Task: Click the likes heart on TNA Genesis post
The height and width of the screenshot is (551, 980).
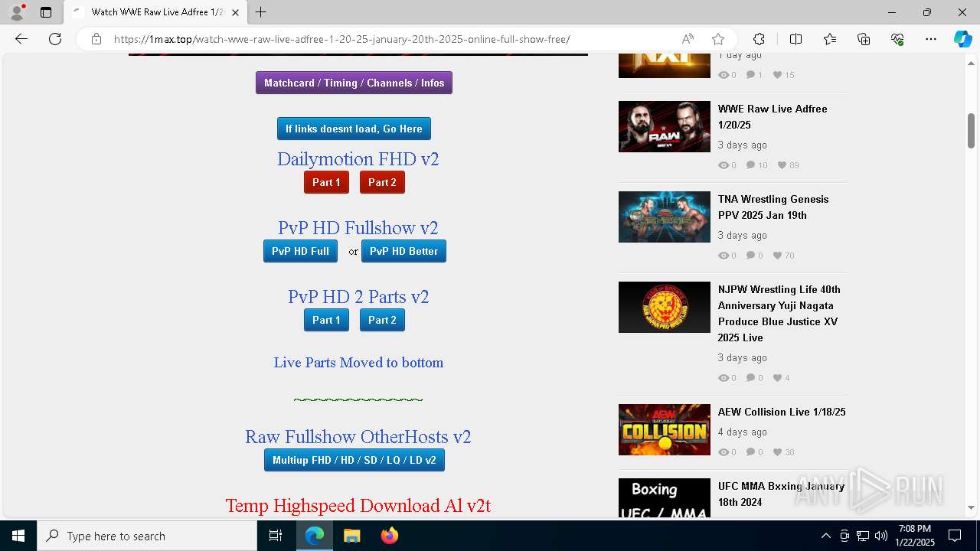Action: tap(778, 256)
